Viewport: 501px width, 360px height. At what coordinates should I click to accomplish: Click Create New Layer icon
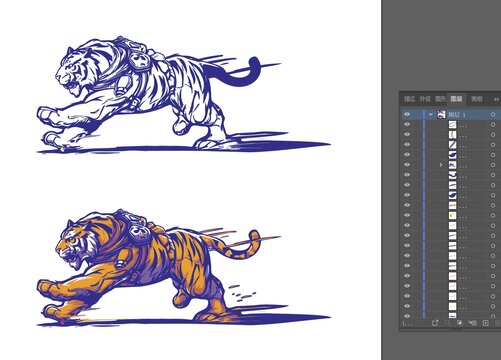[x=485, y=323]
